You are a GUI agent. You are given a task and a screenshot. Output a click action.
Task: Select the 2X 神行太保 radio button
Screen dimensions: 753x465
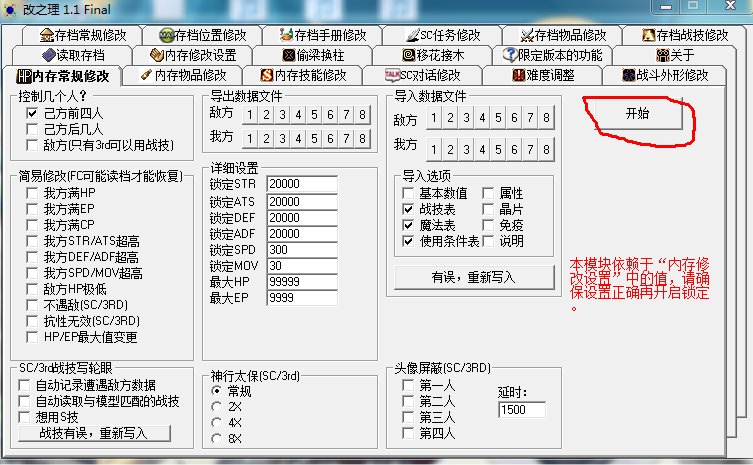click(x=217, y=407)
